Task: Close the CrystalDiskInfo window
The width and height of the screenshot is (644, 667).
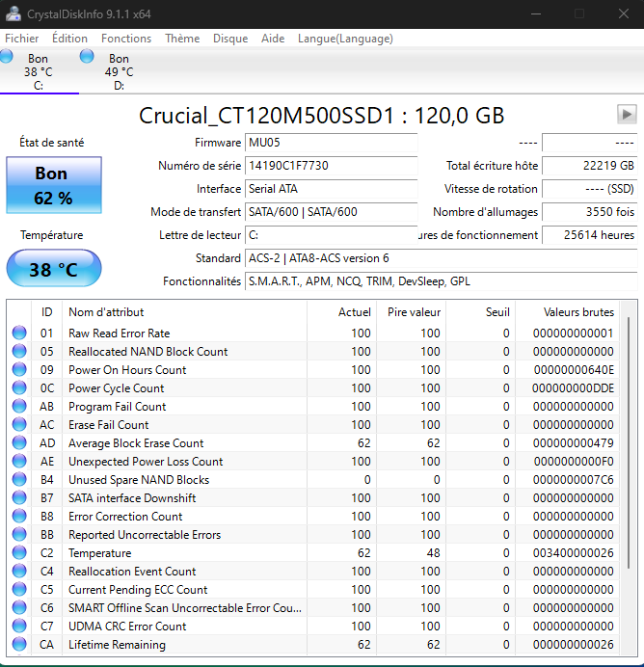Action: tap(624, 14)
